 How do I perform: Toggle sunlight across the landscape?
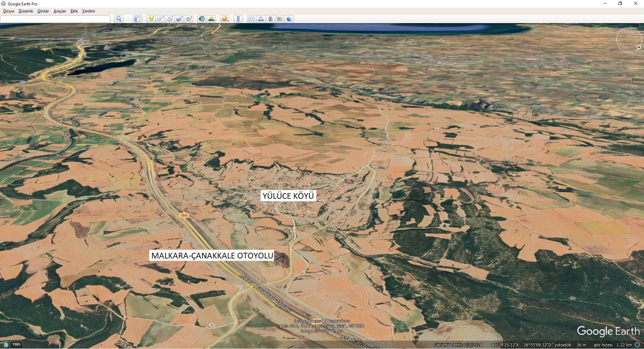[211, 19]
